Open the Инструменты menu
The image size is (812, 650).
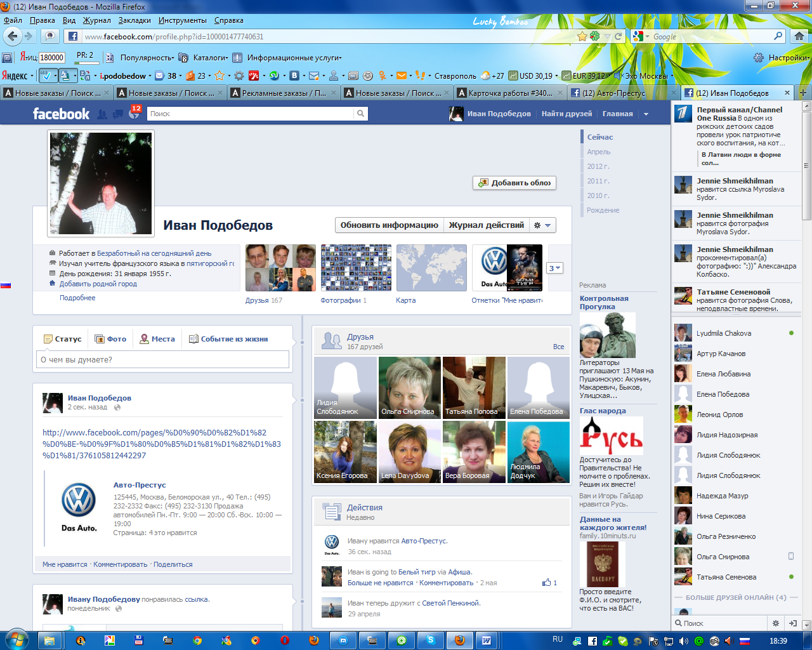click(183, 20)
